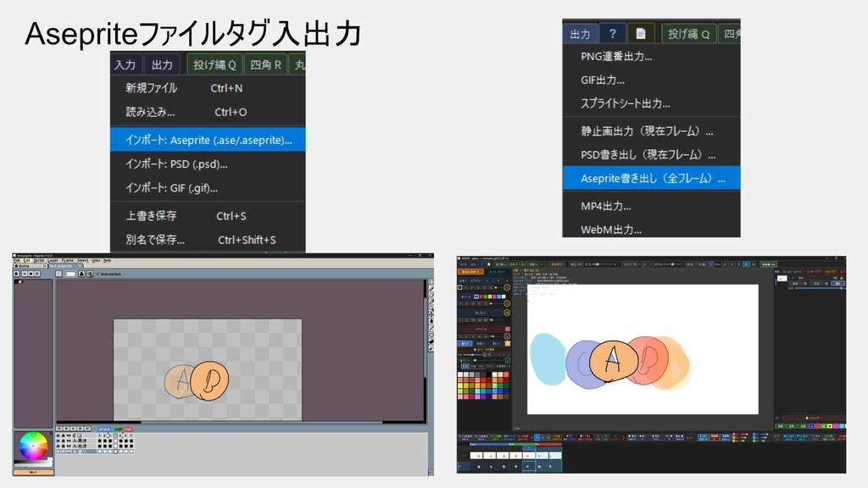Click the magnifier icon in Aseprite's context bar
This screenshot has width=868, height=488.
pyautogui.click(x=90, y=274)
